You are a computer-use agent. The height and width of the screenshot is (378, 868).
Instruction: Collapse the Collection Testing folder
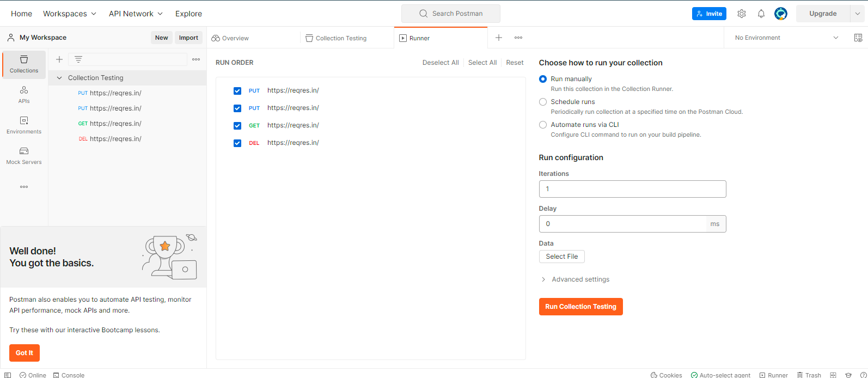(x=59, y=78)
